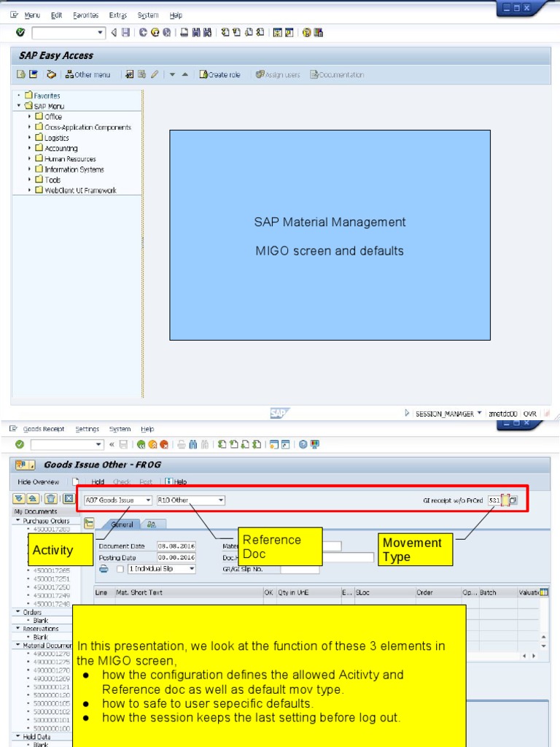Click the MIGO Help info button
Screen dimensions: 560x747
(176, 481)
